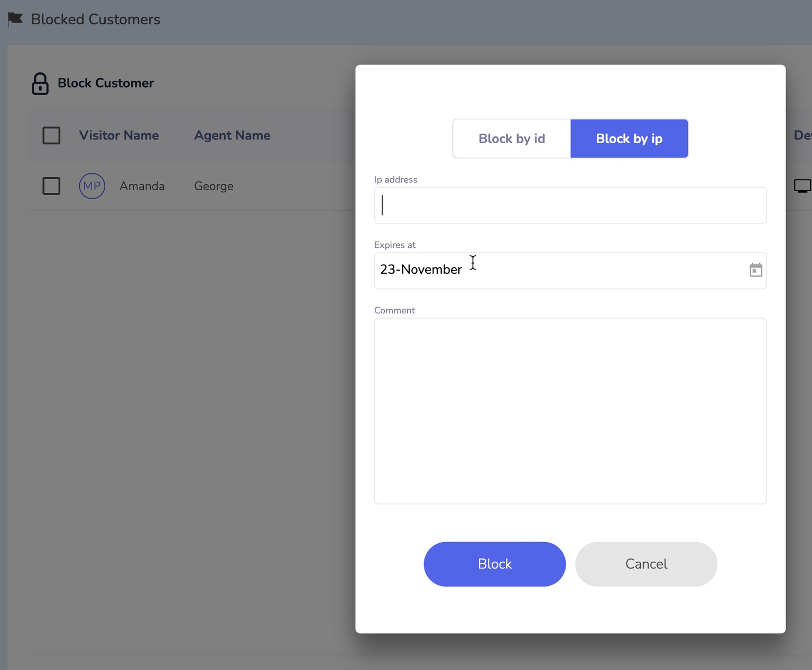
Task: Check the checkbox in Amanda's row
Action: (x=51, y=186)
